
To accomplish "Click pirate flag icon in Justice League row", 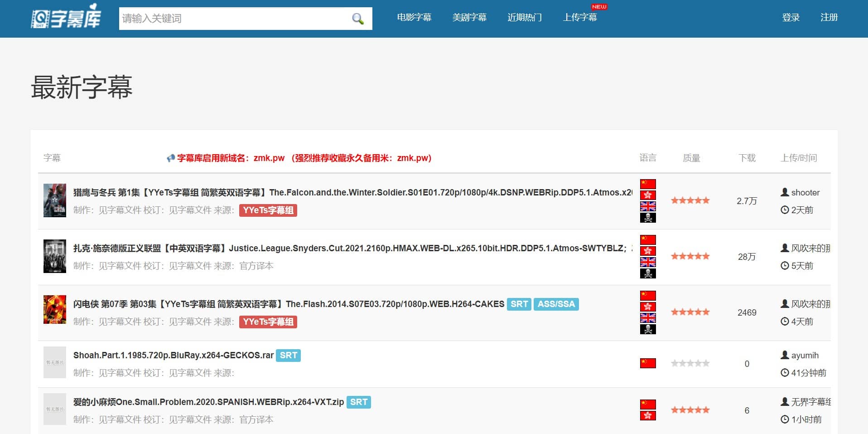I will 647,273.
